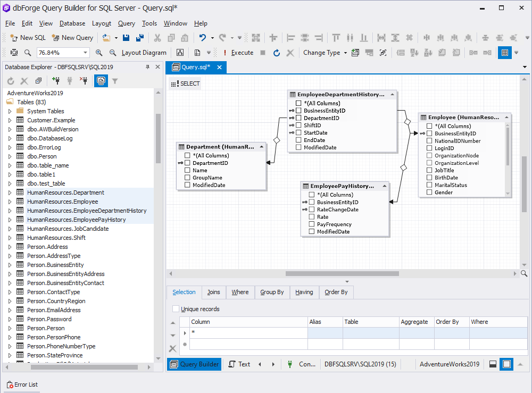Click the Cut scissors icon
Viewport: 532px width, 393px height.
[x=157, y=38]
